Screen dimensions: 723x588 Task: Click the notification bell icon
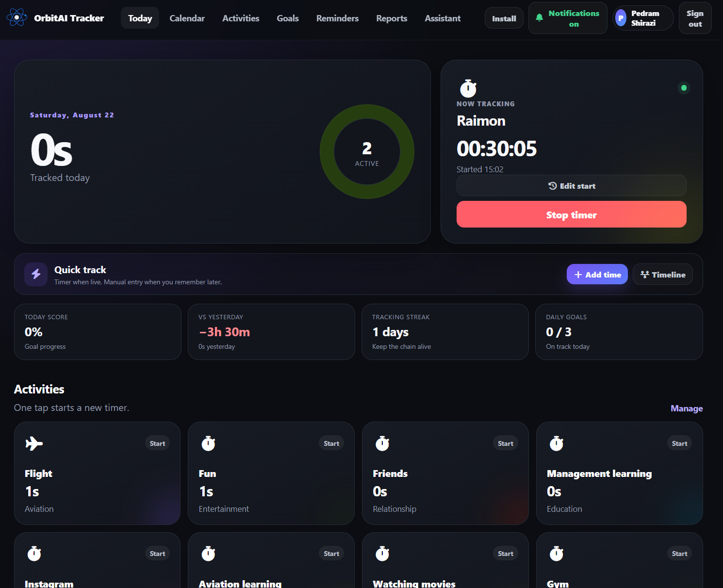(539, 18)
